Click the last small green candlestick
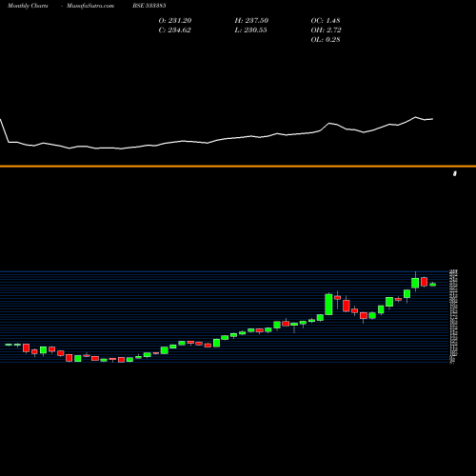 433,285
